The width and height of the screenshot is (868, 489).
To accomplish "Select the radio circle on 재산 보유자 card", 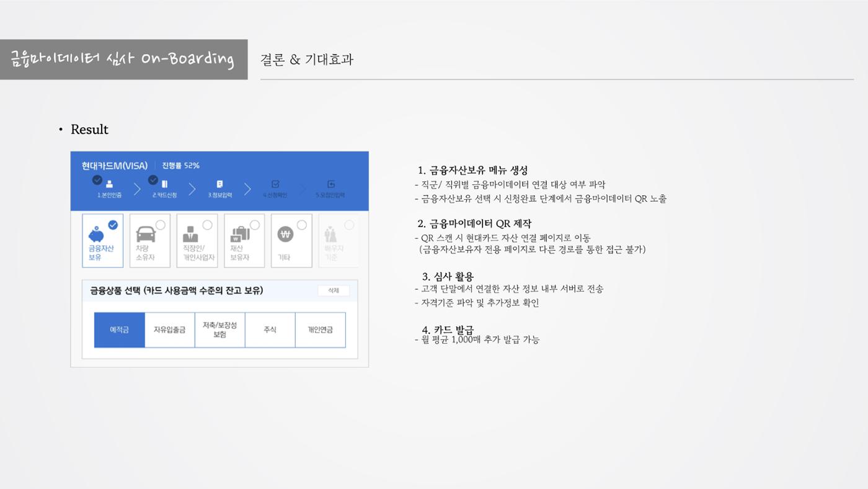I will (x=255, y=225).
